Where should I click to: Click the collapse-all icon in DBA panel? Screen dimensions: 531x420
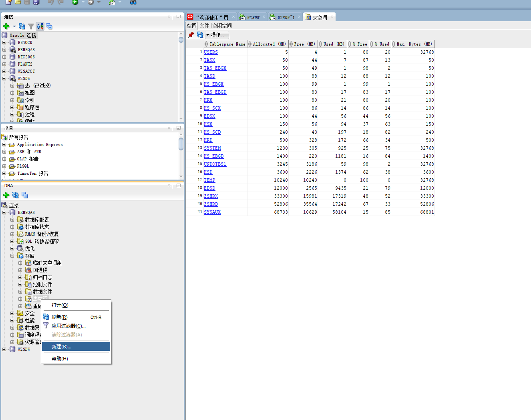tap(25, 195)
